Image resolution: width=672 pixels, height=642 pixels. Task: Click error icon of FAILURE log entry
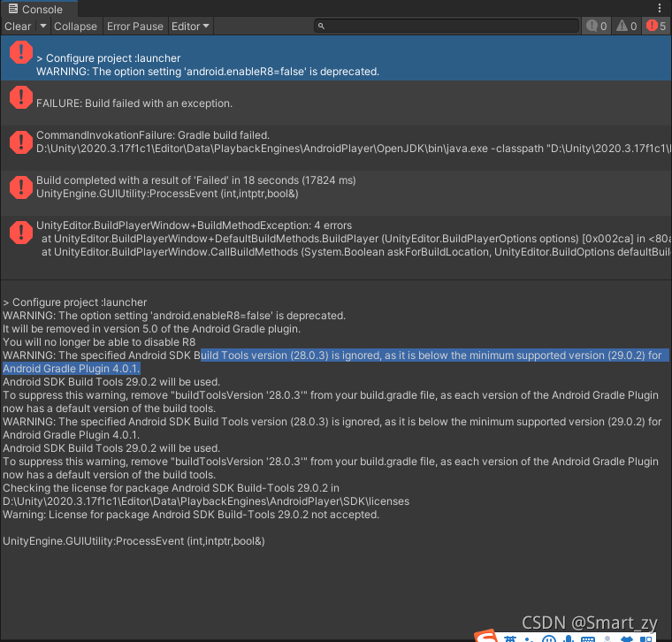pos(21,97)
